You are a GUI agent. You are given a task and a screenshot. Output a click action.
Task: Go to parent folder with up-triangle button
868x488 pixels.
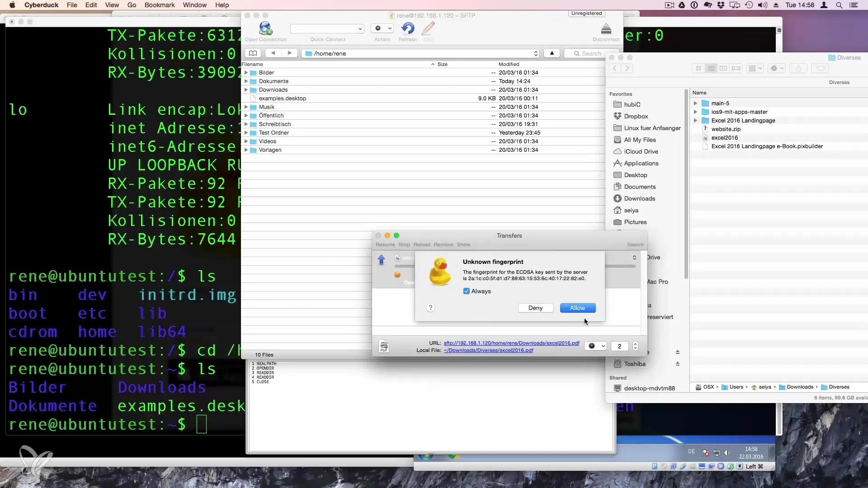[552, 53]
